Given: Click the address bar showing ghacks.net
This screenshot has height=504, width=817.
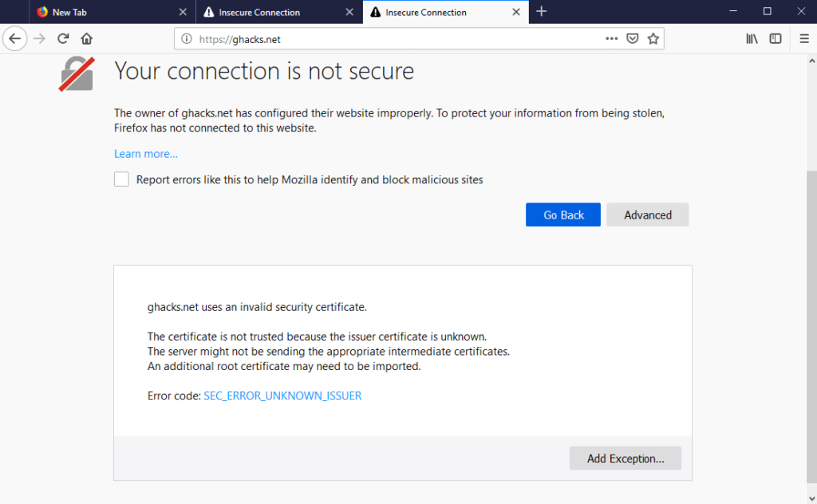Looking at the screenshot, I should pos(399,38).
